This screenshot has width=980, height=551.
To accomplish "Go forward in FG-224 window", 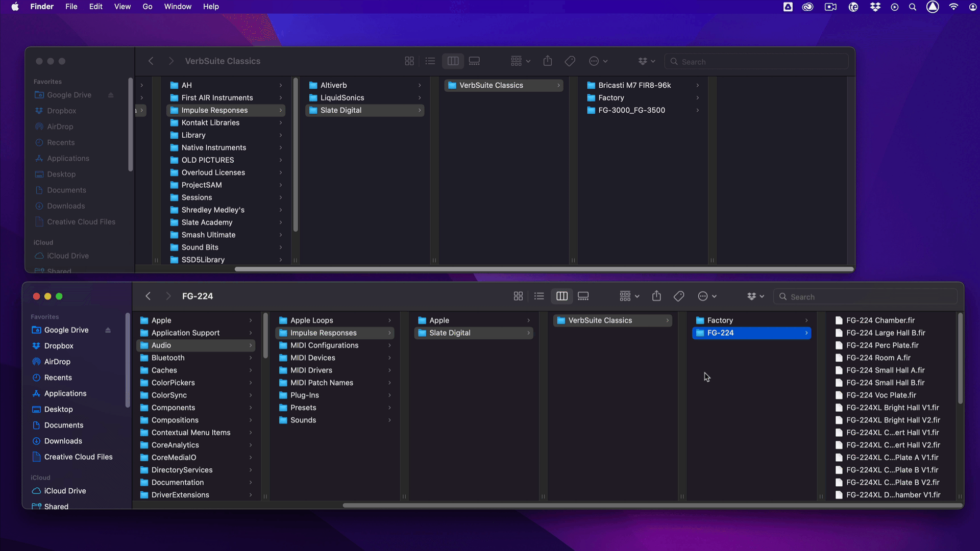I will [x=168, y=296].
